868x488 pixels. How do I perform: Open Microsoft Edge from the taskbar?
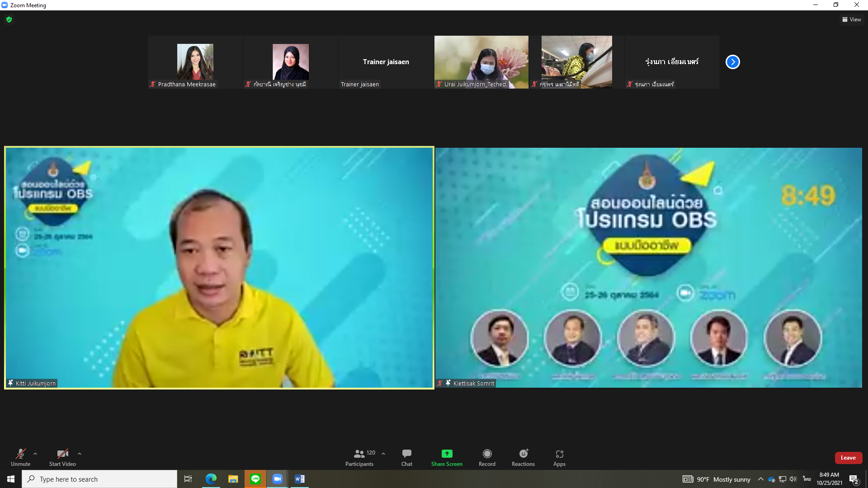211,479
